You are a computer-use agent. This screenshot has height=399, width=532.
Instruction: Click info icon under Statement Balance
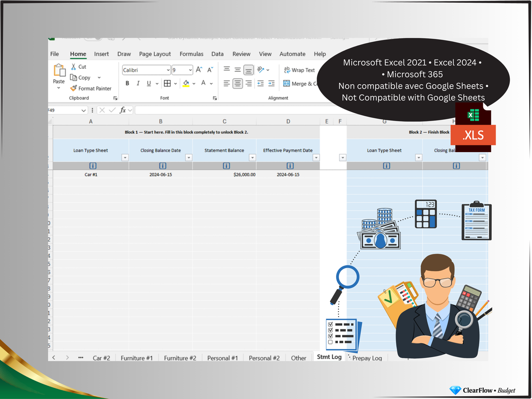pyautogui.click(x=226, y=166)
